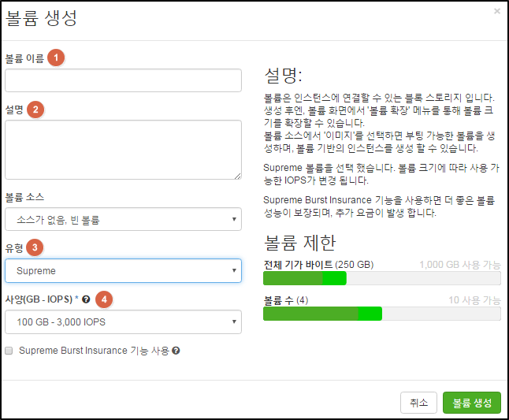Screen dimensions: 509x420
Task: Open help icon beside Supreme Burst Insurance
Action: [176, 351]
